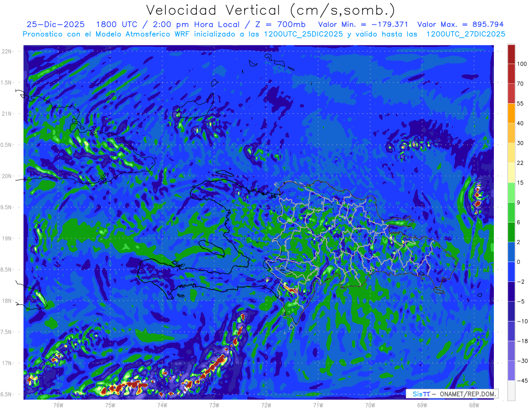The height and width of the screenshot is (411, 532).
Task: Click the '71W' longitude label
Action: click(x=318, y=405)
